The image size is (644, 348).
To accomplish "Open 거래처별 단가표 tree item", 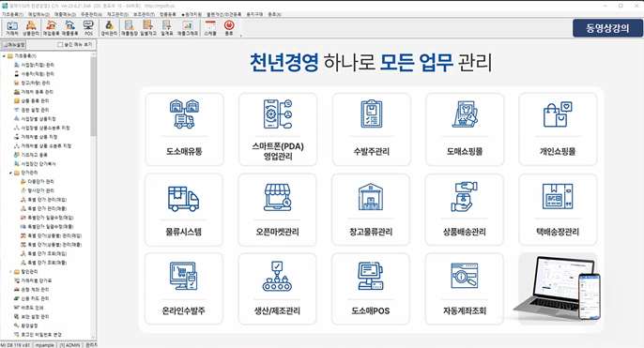I will pos(33,280).
